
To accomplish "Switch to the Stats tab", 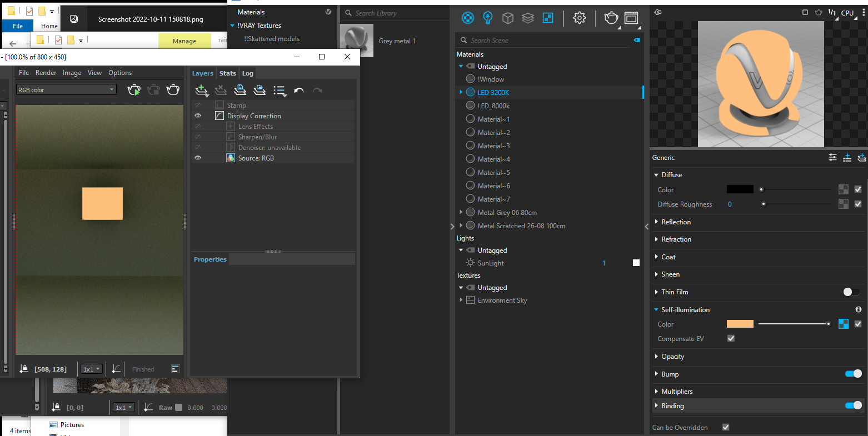I will tap(227, 73).
